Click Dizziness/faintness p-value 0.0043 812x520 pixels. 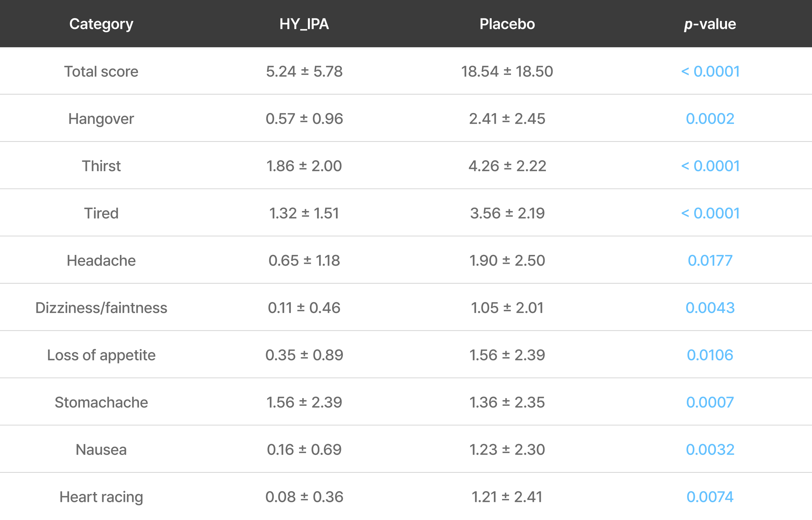(x=710, y=308)
